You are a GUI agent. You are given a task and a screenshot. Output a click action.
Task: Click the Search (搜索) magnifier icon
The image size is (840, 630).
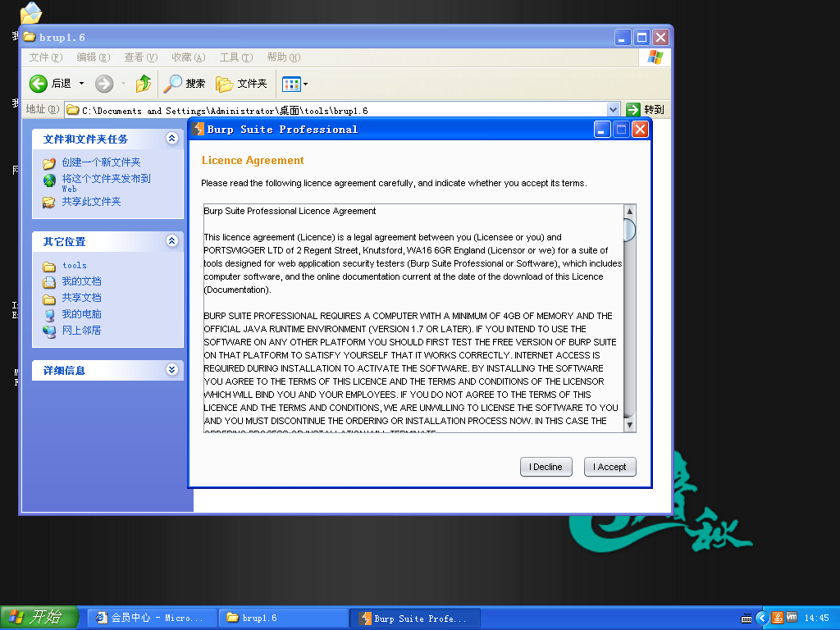tap(172, 84)
